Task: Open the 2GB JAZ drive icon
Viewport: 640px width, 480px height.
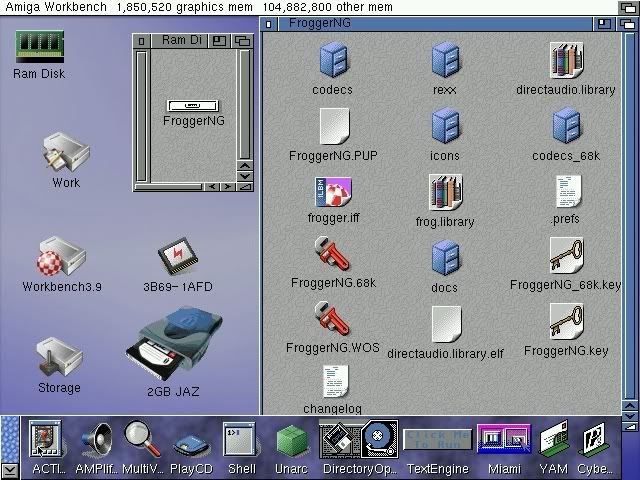Action: (172, 348)
